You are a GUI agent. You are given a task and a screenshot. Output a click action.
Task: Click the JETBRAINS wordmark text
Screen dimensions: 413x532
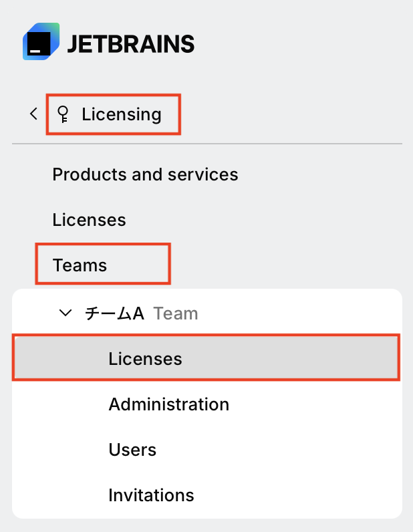pyautogui.click(x=131, y=44)
